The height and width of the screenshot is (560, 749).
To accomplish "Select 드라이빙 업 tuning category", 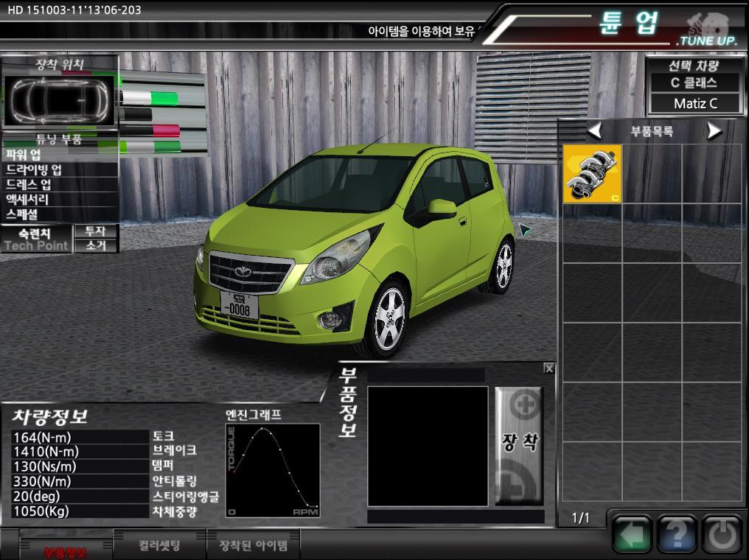I will click(60, 169).
